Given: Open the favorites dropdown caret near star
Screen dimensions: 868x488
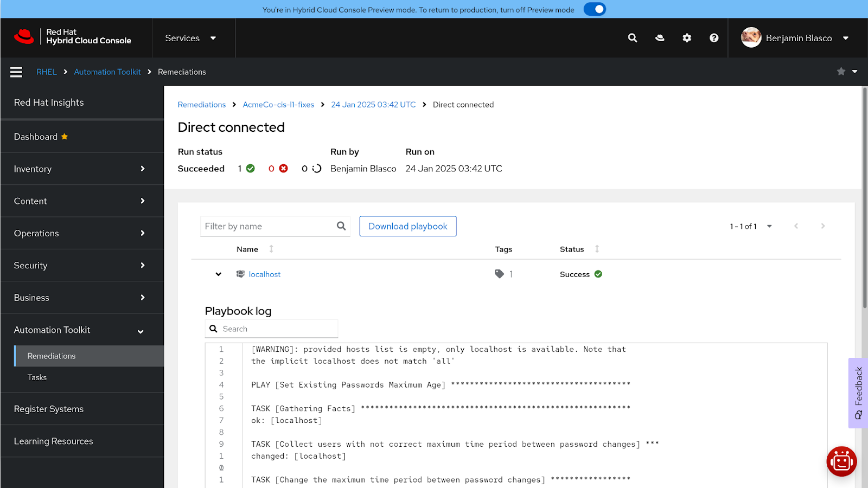Looking at the screenshot, I should coord(854,72).
